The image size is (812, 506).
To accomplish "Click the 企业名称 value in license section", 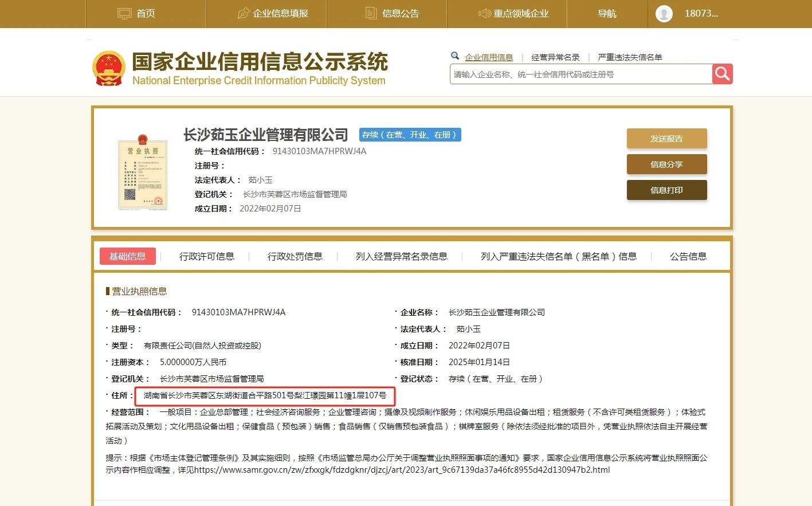I will (497, 312).
